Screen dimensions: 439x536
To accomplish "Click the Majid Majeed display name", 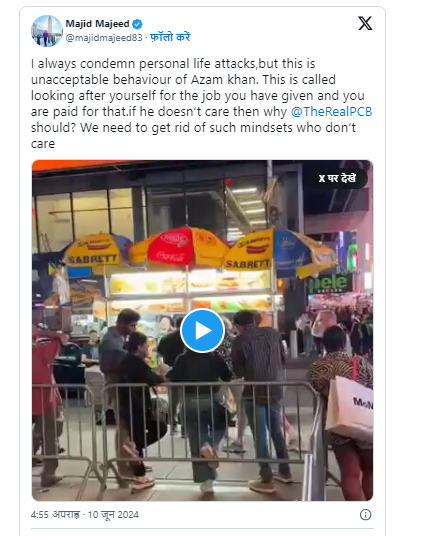I will (x=97, y=24).
